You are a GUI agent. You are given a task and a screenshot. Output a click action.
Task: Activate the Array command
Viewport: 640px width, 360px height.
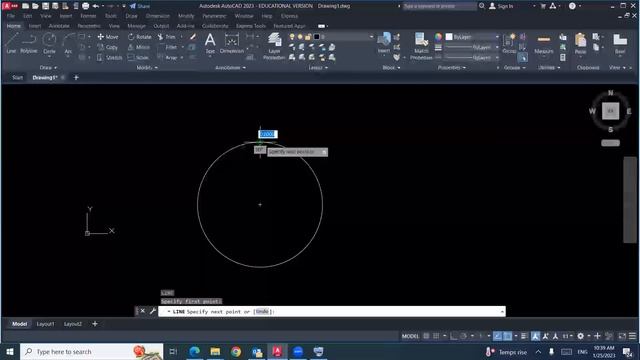(167, 58)
